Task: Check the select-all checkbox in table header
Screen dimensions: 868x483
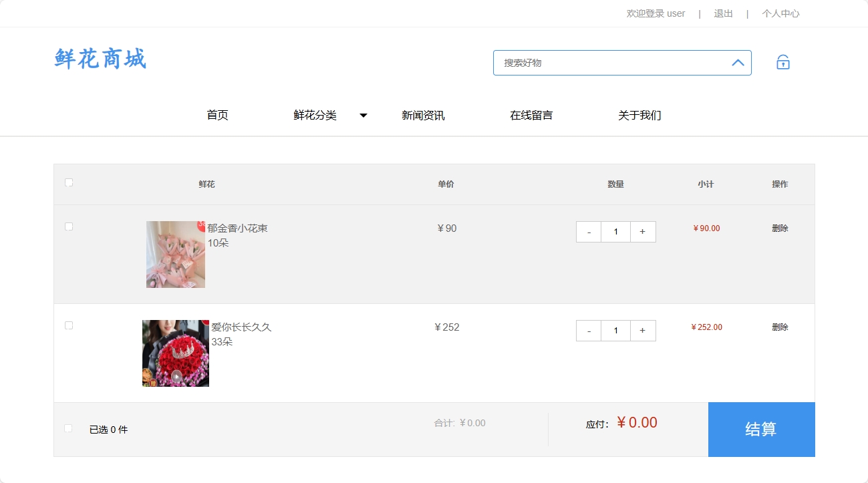Action: (68, 181)
